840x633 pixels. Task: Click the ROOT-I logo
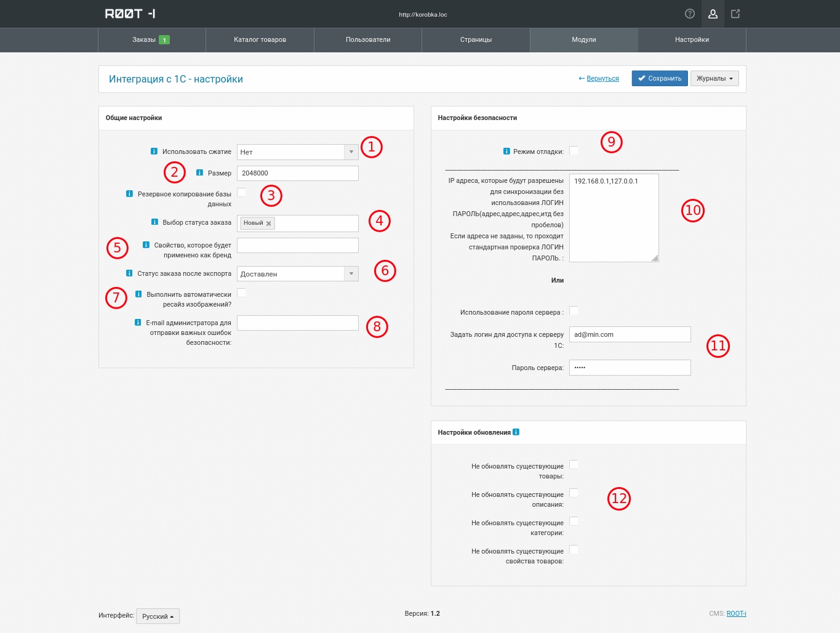130,14
